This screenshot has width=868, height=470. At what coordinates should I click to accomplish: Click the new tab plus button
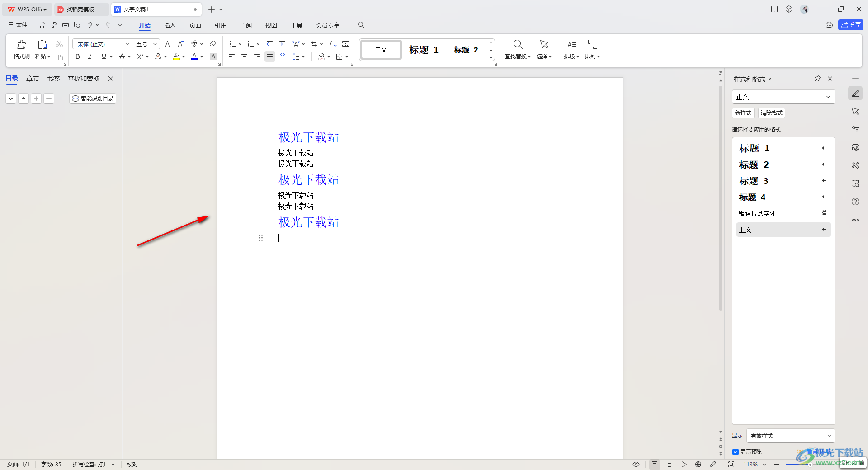[x=211, y=9]
